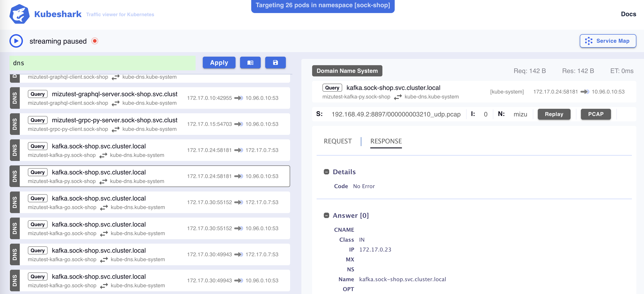Click the Kubeshark shark logo icon
Screen dimensions: 644x294
[20, 14]
